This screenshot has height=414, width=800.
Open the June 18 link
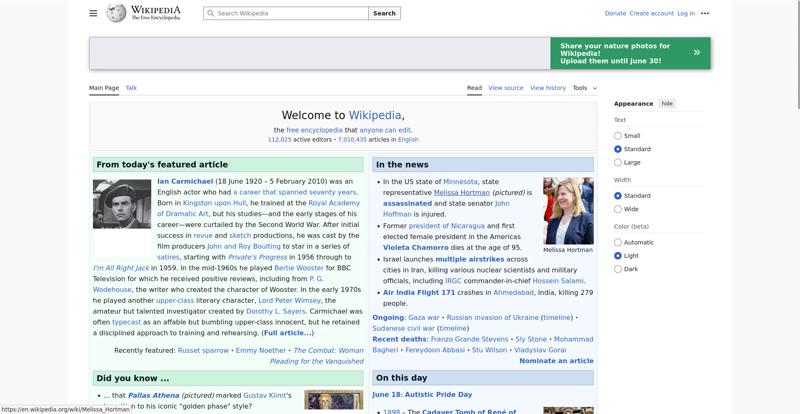click(388, 395)
